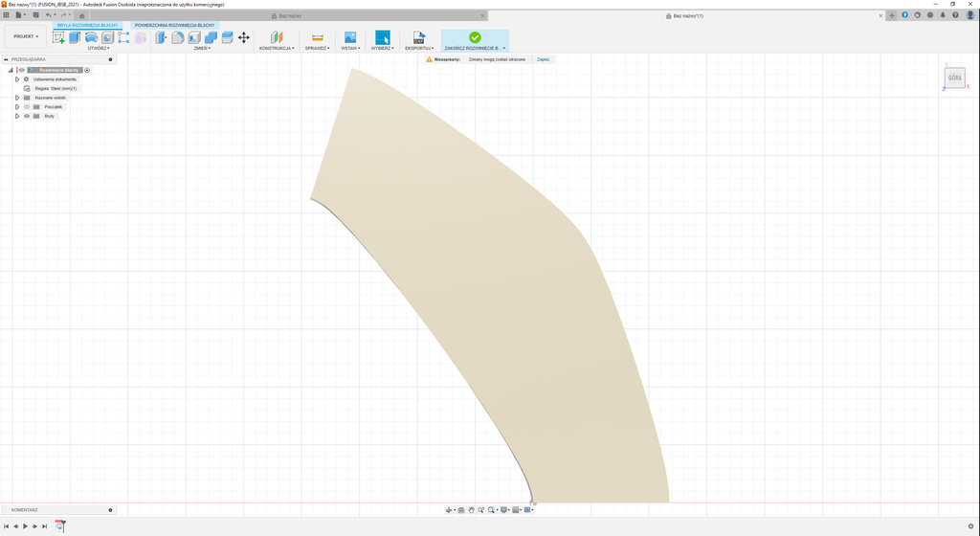Image resolution: width=980 pixels, height=536 pixels.
Task: Switch to Powierzchnia rozwinięcia blachy tab
Action: click(x=174, y=25)
